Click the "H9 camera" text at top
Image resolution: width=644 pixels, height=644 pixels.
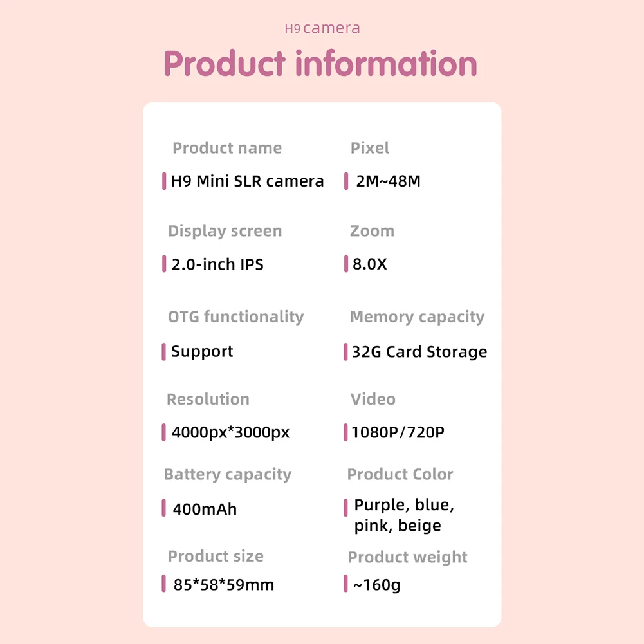click(322, 28)
